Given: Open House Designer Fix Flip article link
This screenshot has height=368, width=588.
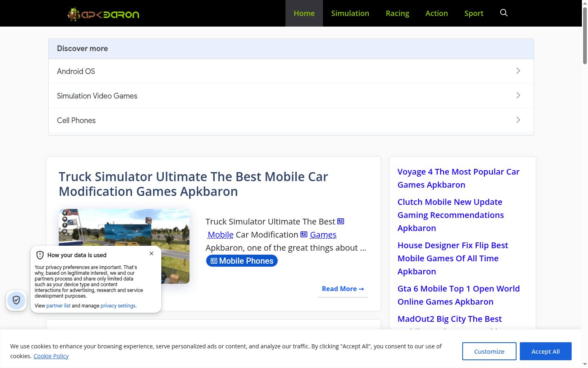Looking at the screenshot, I should [453, 258].
